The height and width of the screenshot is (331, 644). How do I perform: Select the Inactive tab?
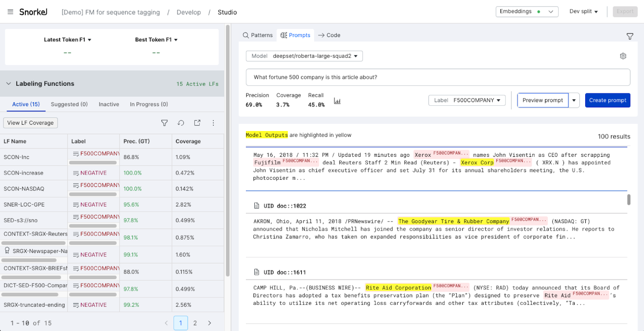tap(109, 104)
